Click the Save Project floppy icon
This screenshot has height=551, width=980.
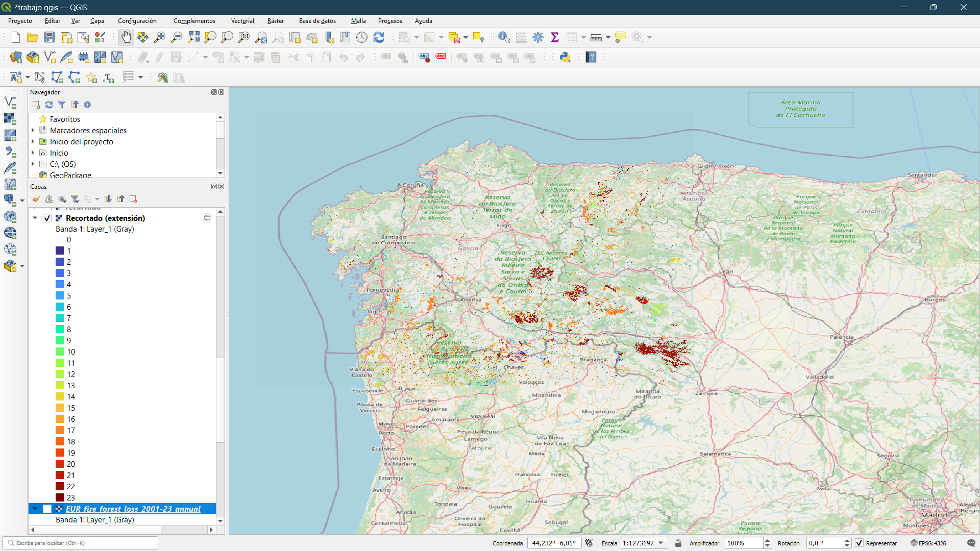point(50,37)
